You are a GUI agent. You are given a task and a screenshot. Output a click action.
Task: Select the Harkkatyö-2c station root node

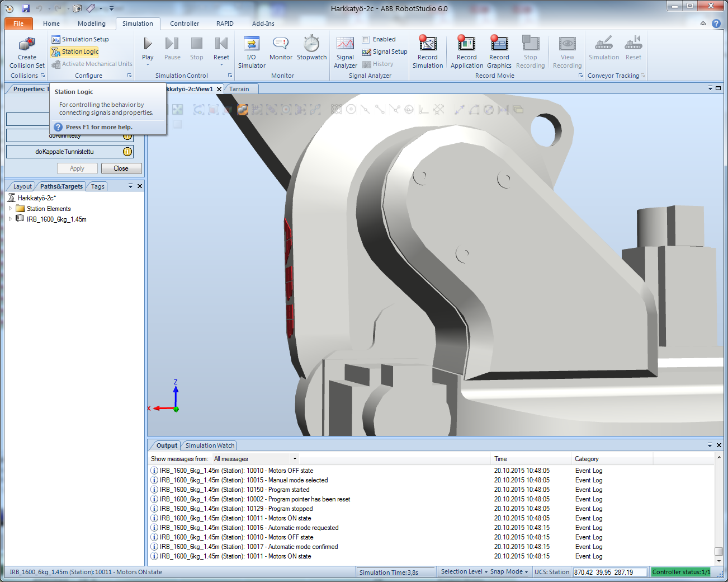(x=32, y=198)
